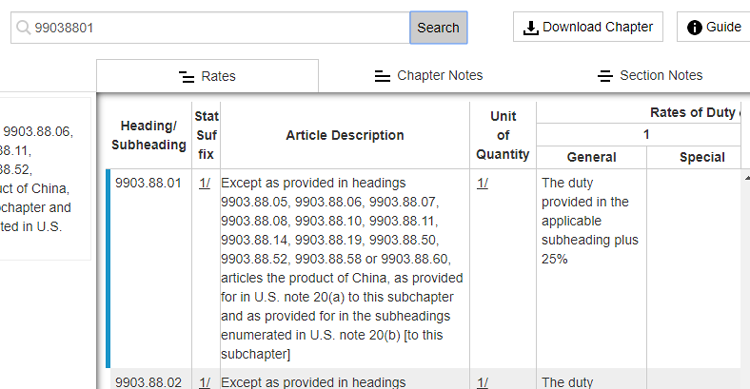The image size is (750, 389).
Task: Click the info icon beside Guide
Action: (x=694, y=28)
